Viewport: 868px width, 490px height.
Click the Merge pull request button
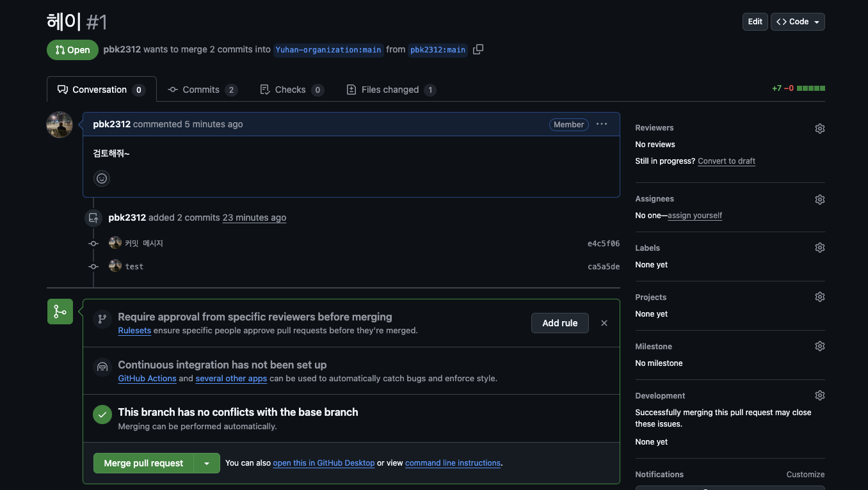click(x=143, y=463)
